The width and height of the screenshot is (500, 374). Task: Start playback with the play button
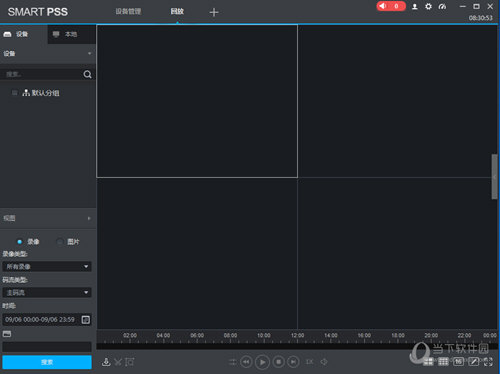[262, 362]
